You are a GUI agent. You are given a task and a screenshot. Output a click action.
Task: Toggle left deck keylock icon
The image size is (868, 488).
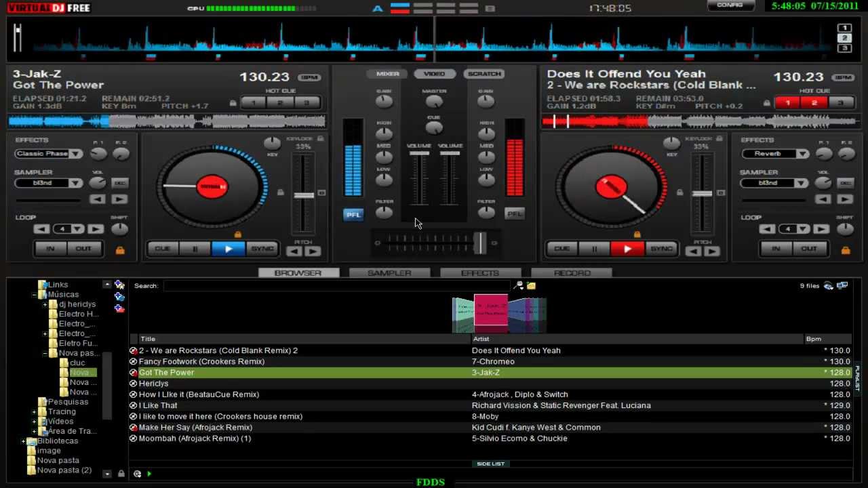coord(321,139)
